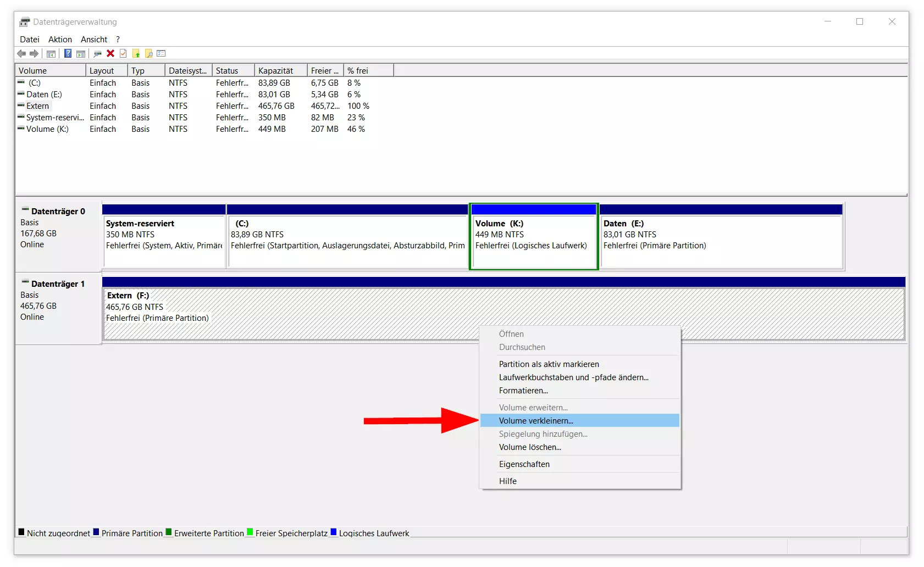
Task: Sort by the % frei column header
Action: click(x=369, y=70)
